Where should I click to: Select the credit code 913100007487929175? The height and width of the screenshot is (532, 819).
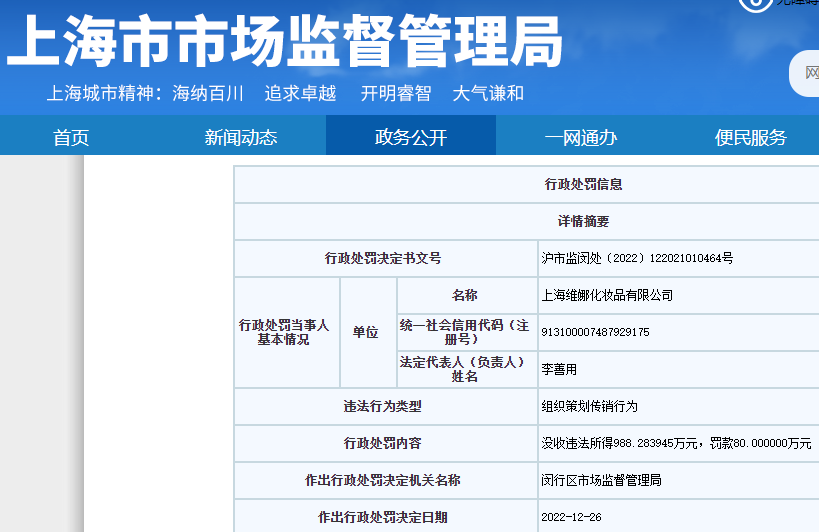pos(595,332)
